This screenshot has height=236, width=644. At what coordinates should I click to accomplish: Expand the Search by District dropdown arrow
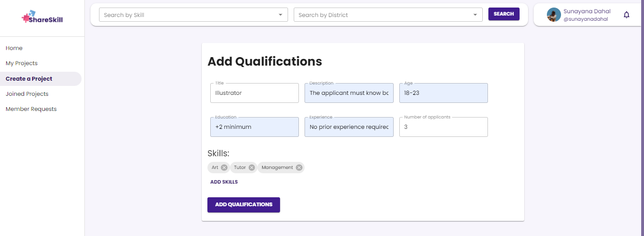coord(475,15)
